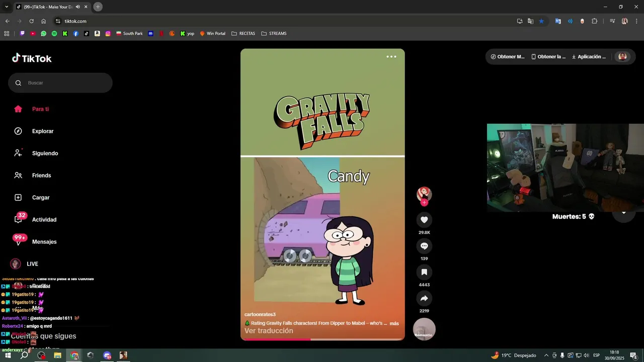Viewport: 644px width, 362px height.
Task: Open the WhatsApp bookmark
Action: tap(44, 34)
